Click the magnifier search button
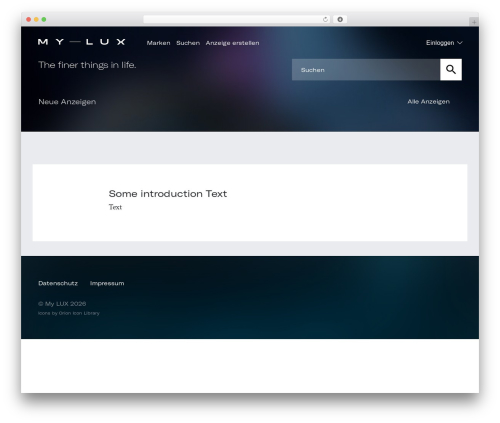The image size is (500, 423). coord(451,70)
